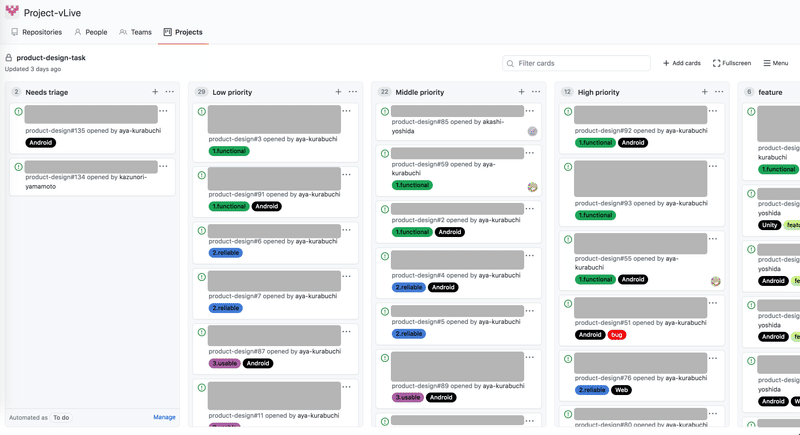Click the Add cards button
Screen dimensions: 800x435
pyautogui.click(x=682, y=63)
